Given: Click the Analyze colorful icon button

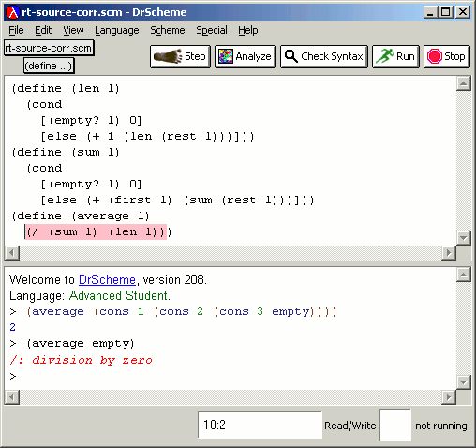Looking at the screenshot, I should pos(245,56).
